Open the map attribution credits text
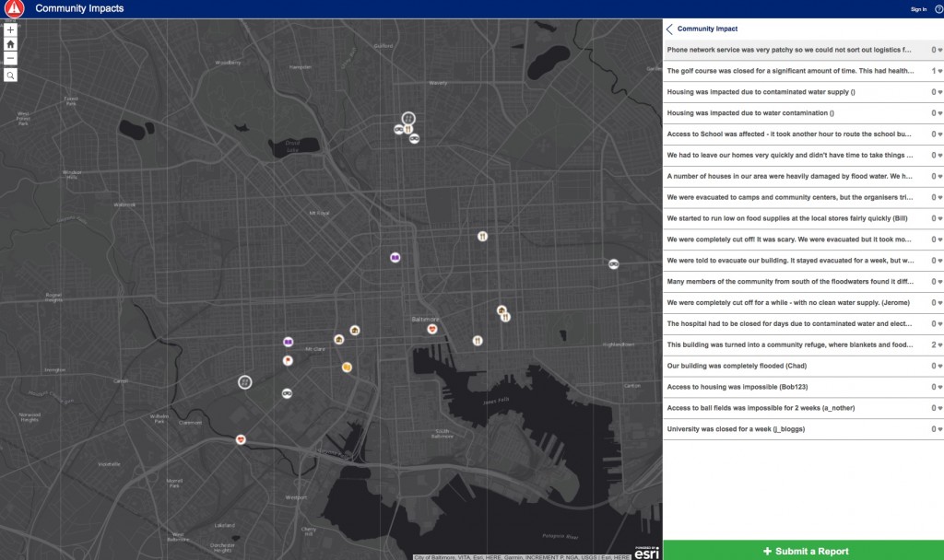944x560 pixels. (522, 557)
